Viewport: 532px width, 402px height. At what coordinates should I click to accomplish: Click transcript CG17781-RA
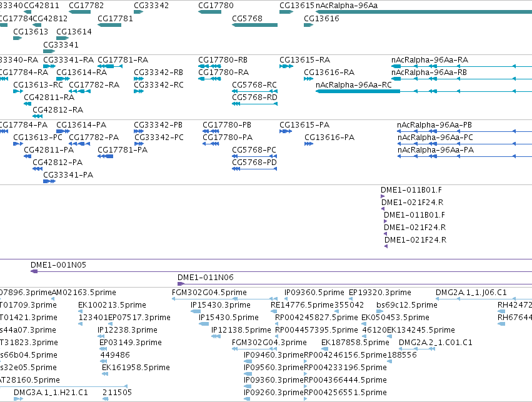point(123,60)
